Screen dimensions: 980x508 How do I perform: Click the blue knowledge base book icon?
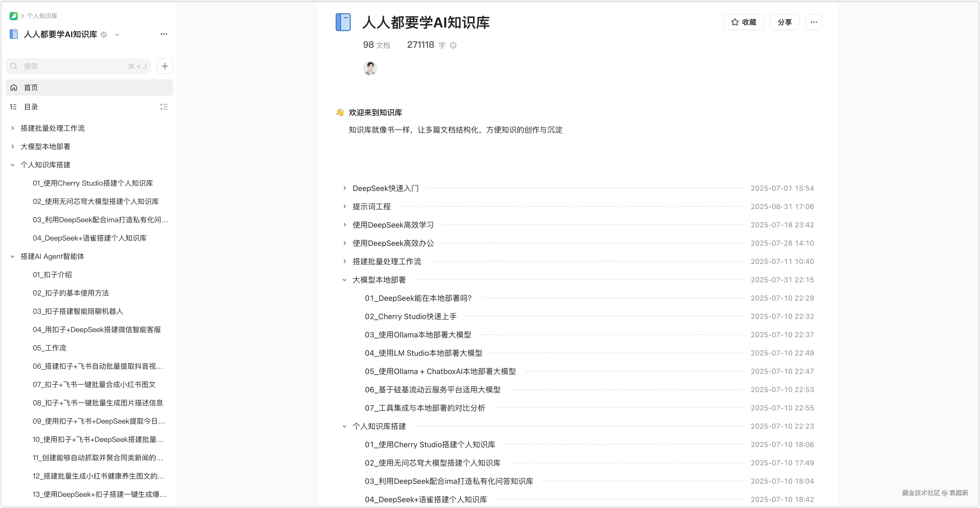[x=343, y=22]
